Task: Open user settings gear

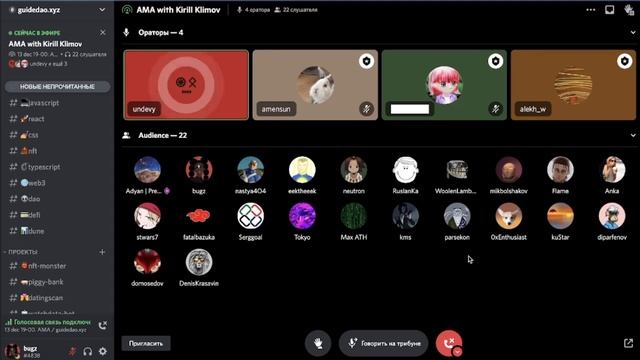Action: tap(103, 351)
